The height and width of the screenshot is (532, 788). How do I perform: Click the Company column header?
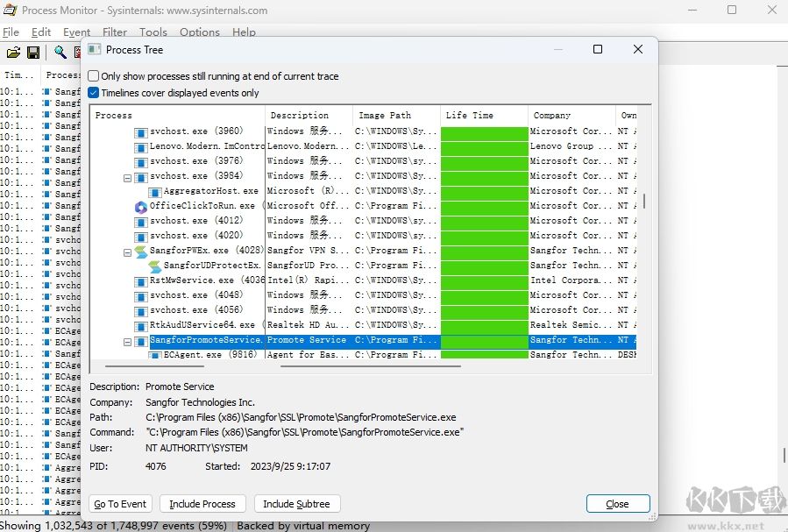571,115
